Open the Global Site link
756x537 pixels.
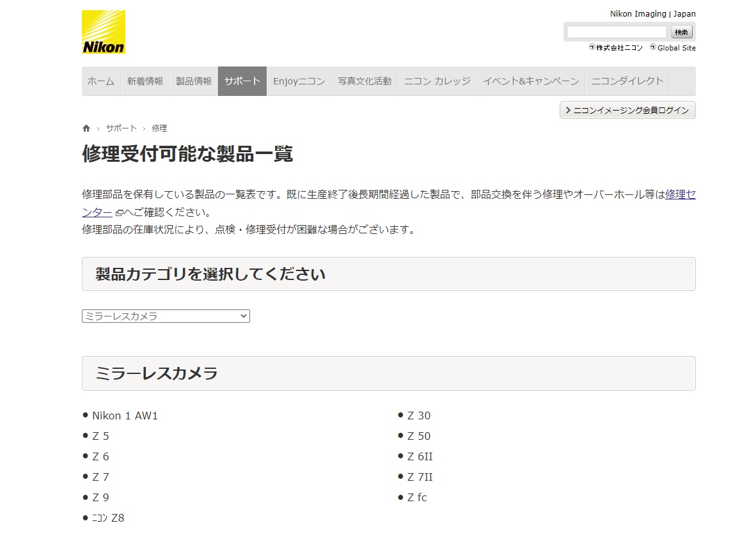tap(673, 48)
